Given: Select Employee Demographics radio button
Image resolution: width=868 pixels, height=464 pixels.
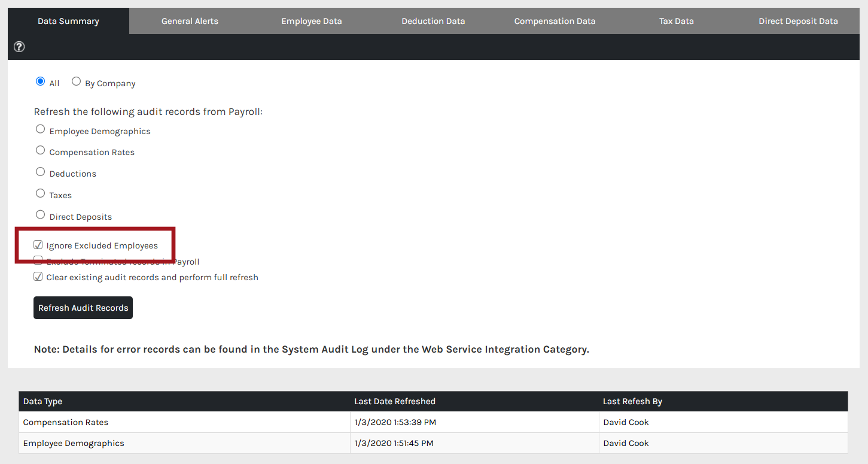Looking at the screenshot, I should click(41, 129).
